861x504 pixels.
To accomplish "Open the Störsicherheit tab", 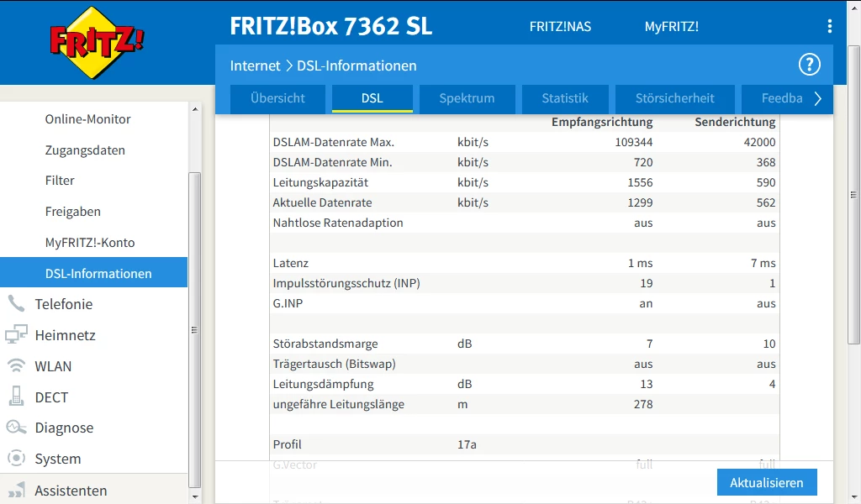I will [x=675, y=99].
